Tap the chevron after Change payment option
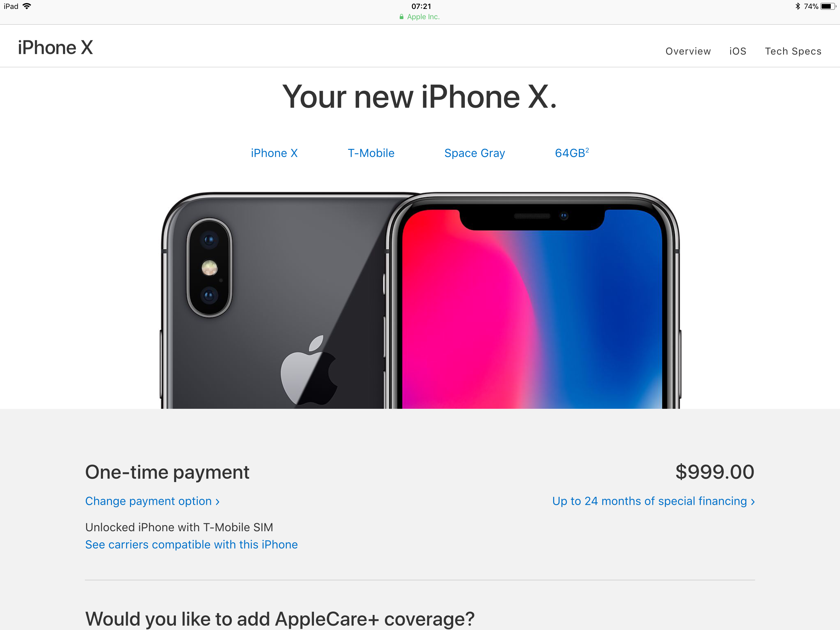This screenshot has width=840, height=630. (218, 502)
